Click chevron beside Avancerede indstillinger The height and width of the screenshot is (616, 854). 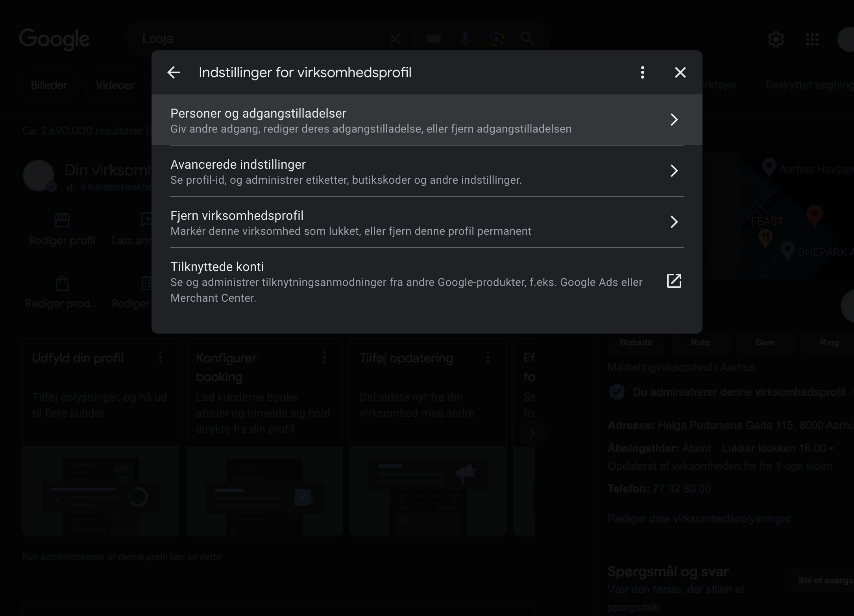pyautogui.click(x=674, y=171)
